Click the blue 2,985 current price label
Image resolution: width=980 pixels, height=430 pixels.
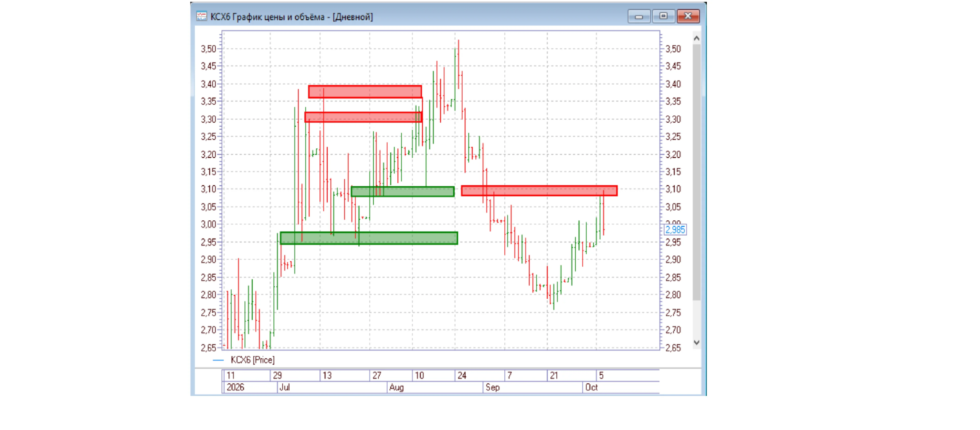click(x=675, y=230)
